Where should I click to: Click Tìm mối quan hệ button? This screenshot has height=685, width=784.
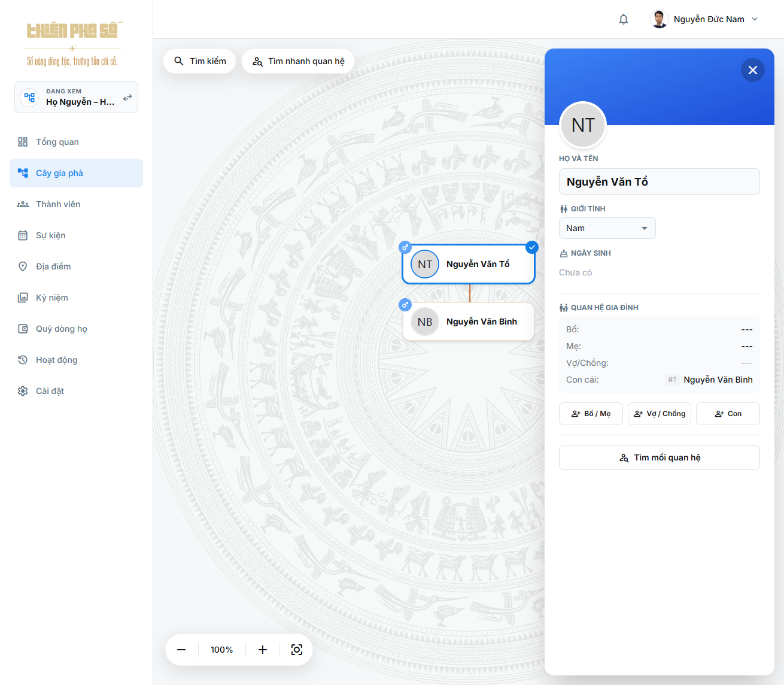[x=660, y=457]
